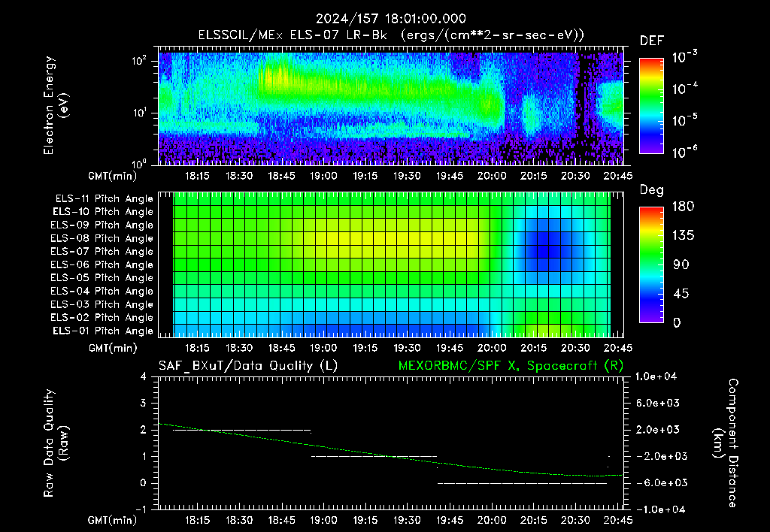
Task: Select the ELS-03 Pitch Angle row label
Action: (102, 304)
